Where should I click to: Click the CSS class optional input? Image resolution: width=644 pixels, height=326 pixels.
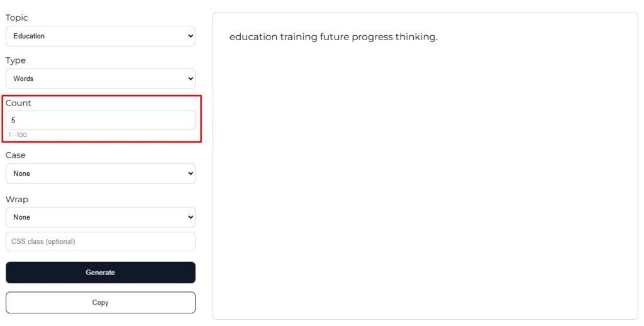[x=101, y=242]
